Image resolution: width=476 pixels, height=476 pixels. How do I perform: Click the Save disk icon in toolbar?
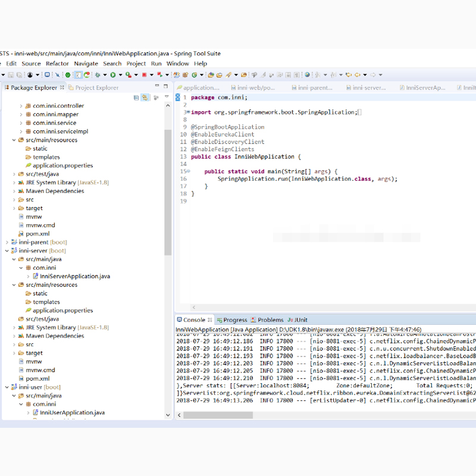coord(11,75)
